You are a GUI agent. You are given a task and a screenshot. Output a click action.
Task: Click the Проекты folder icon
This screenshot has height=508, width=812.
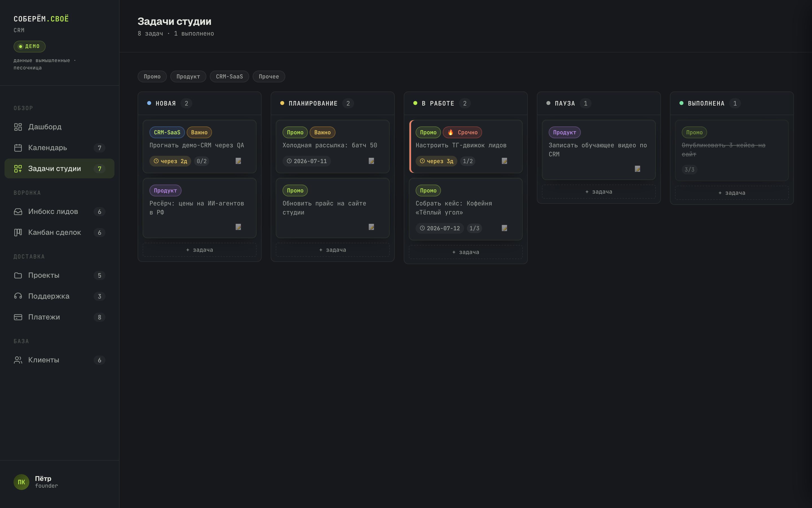(x=18, y=275)
